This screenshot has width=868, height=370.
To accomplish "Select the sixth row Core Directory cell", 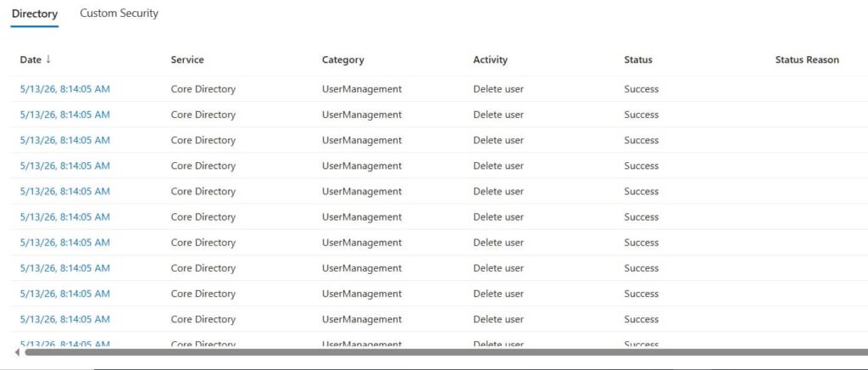I will pos(203,217).
